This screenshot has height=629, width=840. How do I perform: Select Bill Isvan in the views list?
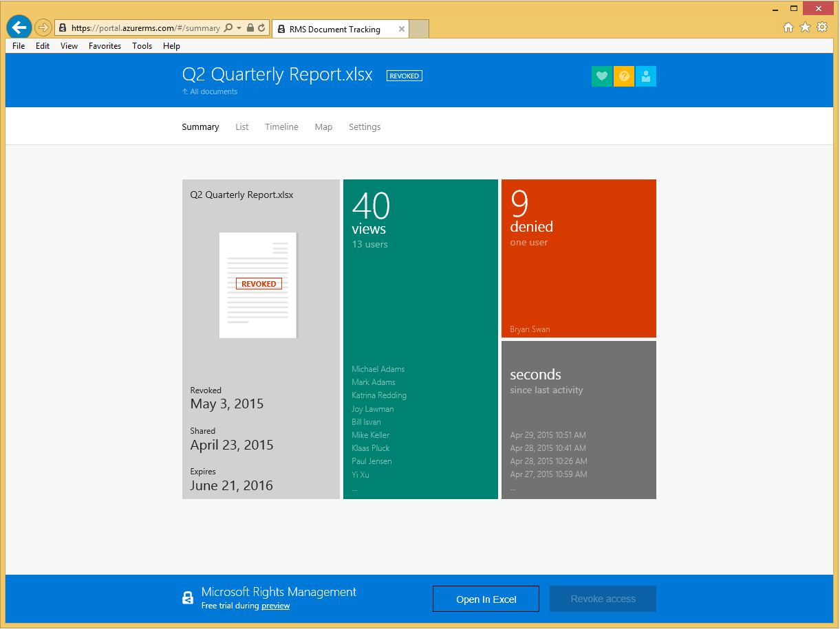click(366, 422)
